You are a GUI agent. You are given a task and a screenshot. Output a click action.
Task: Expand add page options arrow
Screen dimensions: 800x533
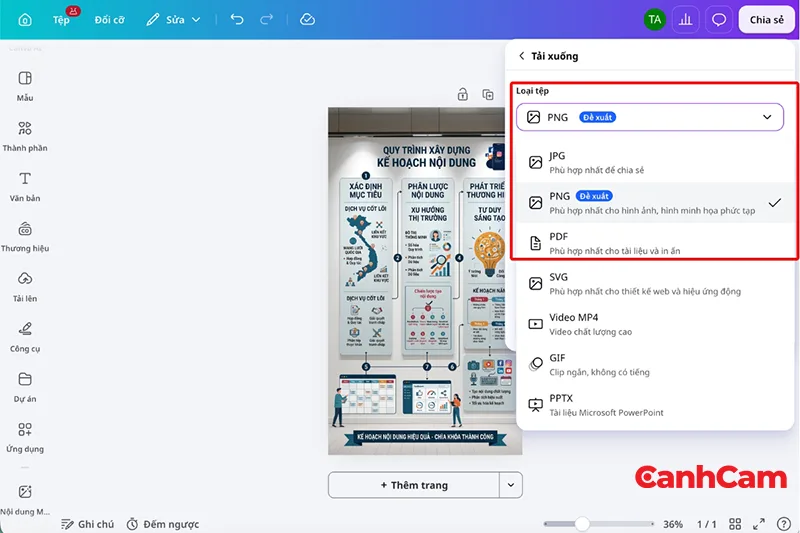coord(511,485)
